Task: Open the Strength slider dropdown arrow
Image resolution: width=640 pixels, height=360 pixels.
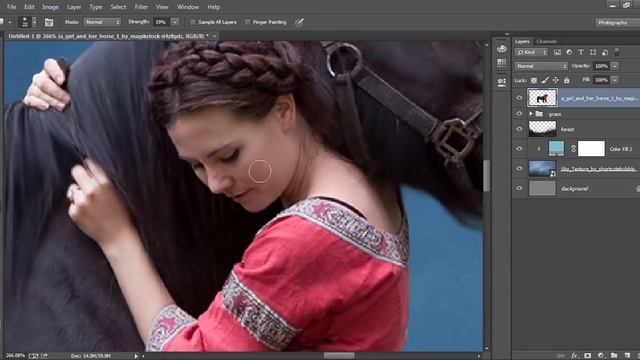Action: click(175, 22)
